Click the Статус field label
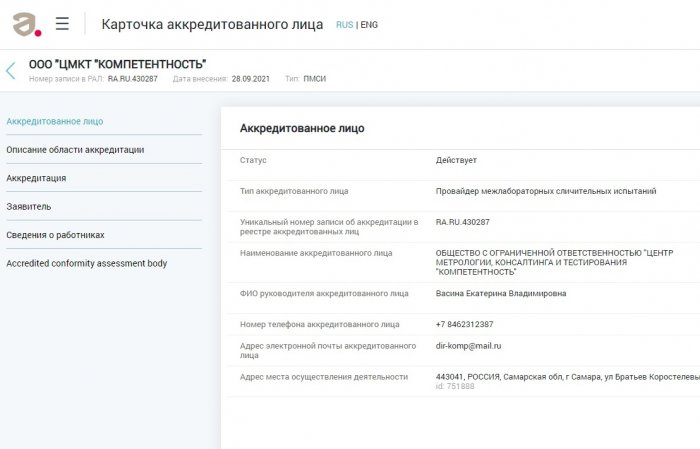700x449 pixels. tap(253, 160)
